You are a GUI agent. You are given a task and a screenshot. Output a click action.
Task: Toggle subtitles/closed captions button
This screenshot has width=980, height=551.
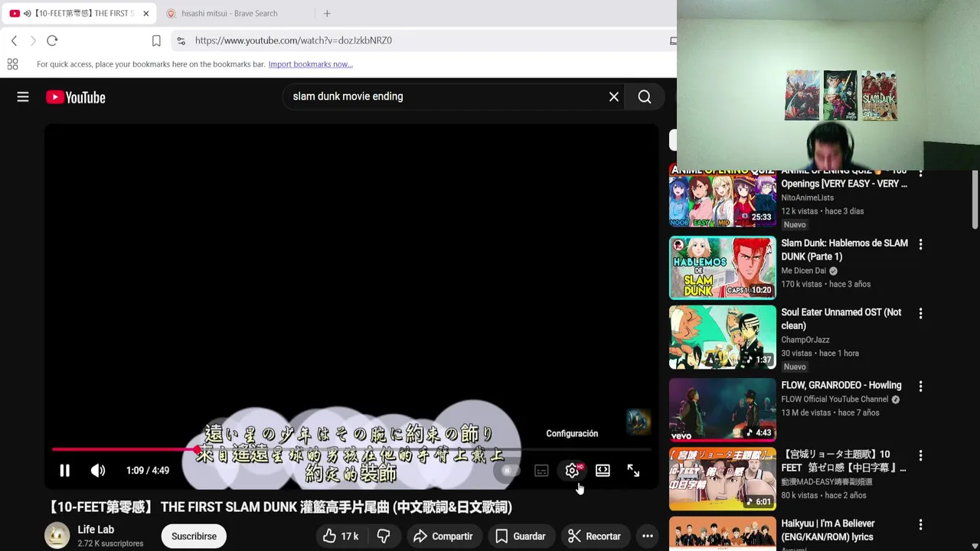541,471
